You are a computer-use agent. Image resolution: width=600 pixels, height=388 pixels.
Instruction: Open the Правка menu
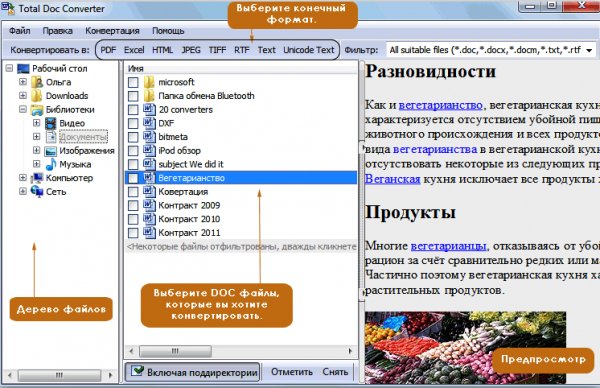click(x=57, y=31)
